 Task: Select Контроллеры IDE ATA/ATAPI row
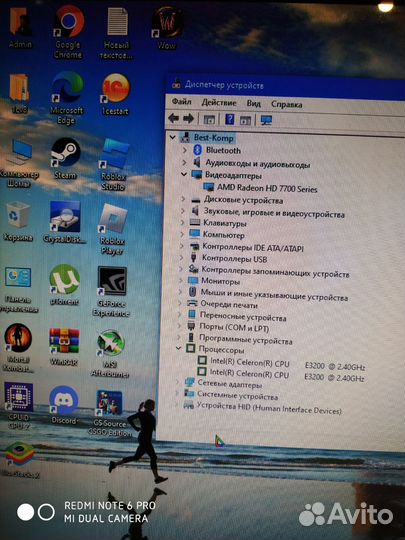pyautogui.click(x=247, y=247)
